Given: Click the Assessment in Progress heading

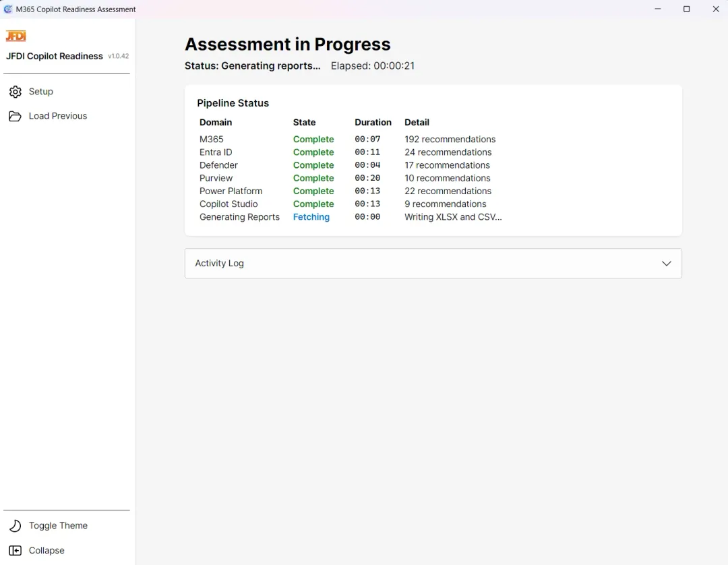Looking at the screenshot, I should click(287, 44).
